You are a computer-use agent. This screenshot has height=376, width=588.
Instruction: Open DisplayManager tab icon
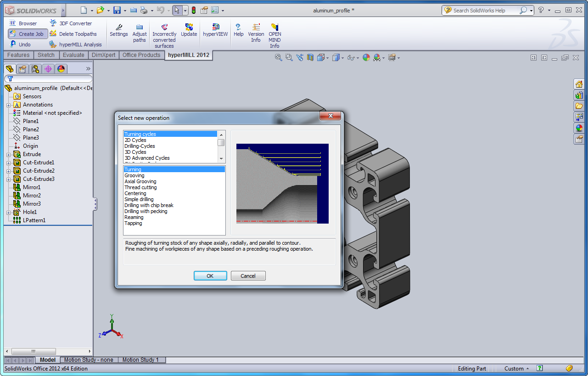61,69
